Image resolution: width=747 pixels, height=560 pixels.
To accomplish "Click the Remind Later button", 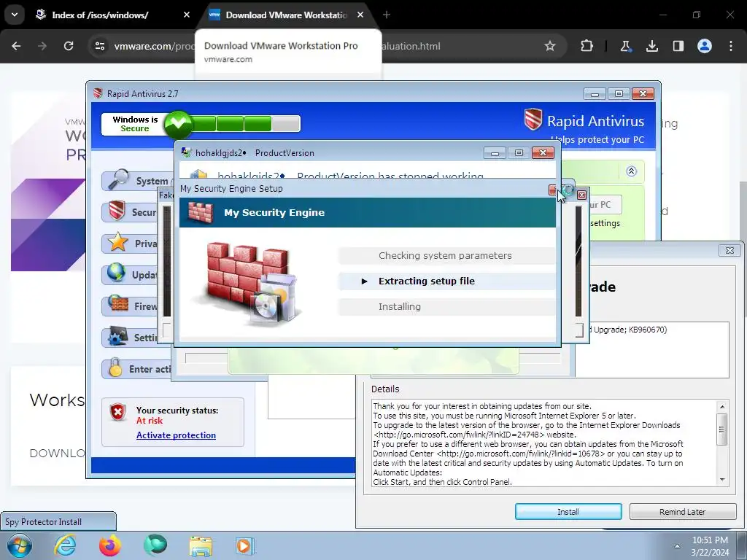I will click(x=682, y=511).
